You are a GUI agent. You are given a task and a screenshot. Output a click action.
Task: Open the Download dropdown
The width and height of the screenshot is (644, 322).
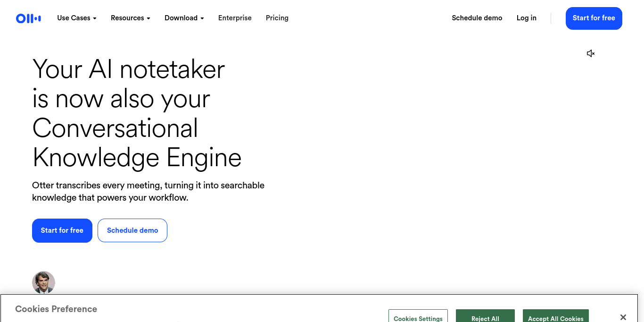point(184,18)
